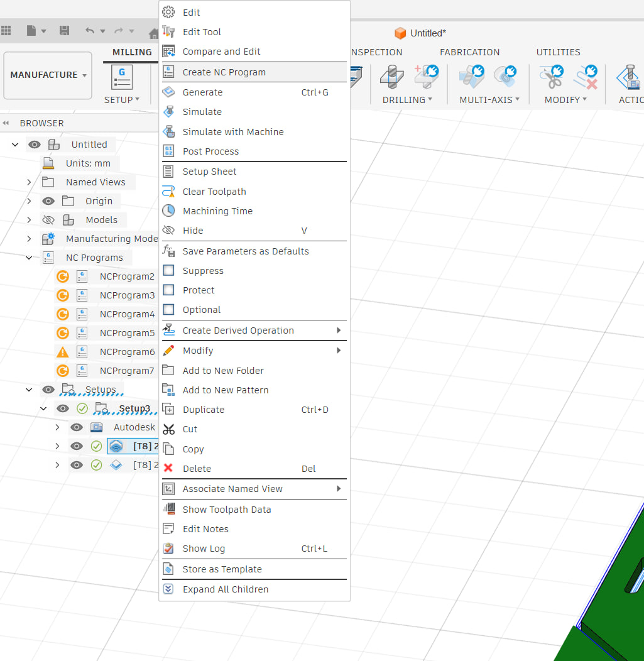Show the hidden Models folder eye
644x661 pixels.
(48, 220)
